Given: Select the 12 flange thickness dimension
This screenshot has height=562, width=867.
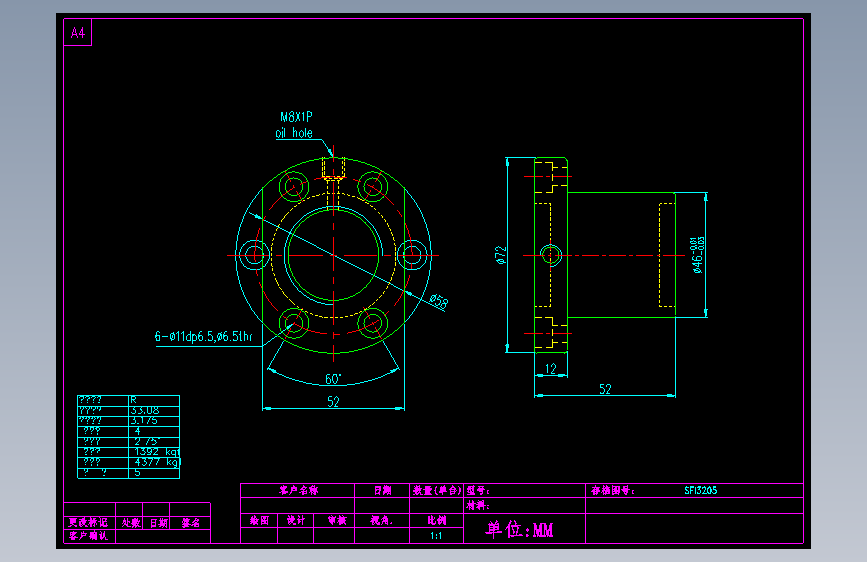Looking at the screenshot, I should point(551,368).
